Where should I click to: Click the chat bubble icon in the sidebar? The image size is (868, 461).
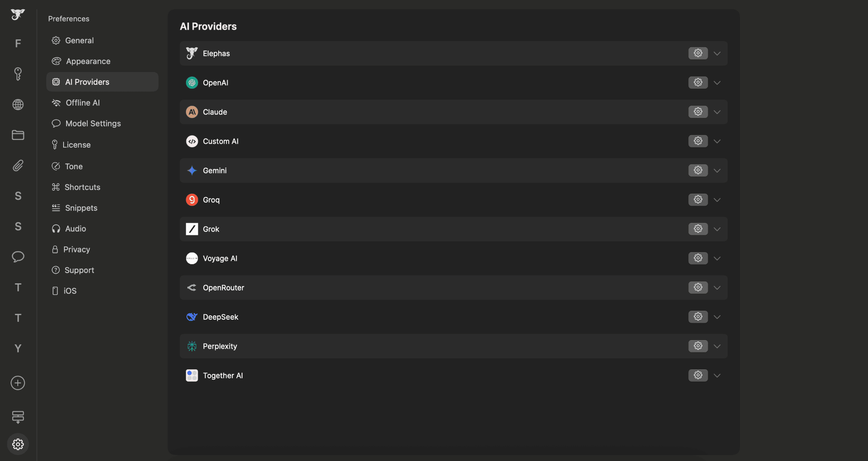pyautogui.click(x=18, y=257)
